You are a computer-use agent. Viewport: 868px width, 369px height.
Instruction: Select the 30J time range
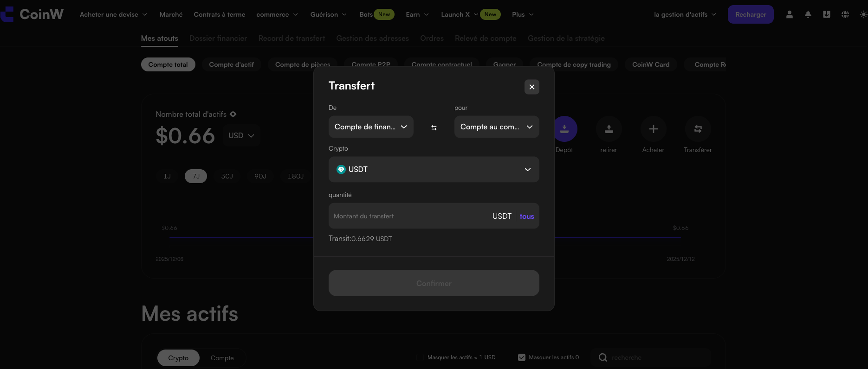227,176
